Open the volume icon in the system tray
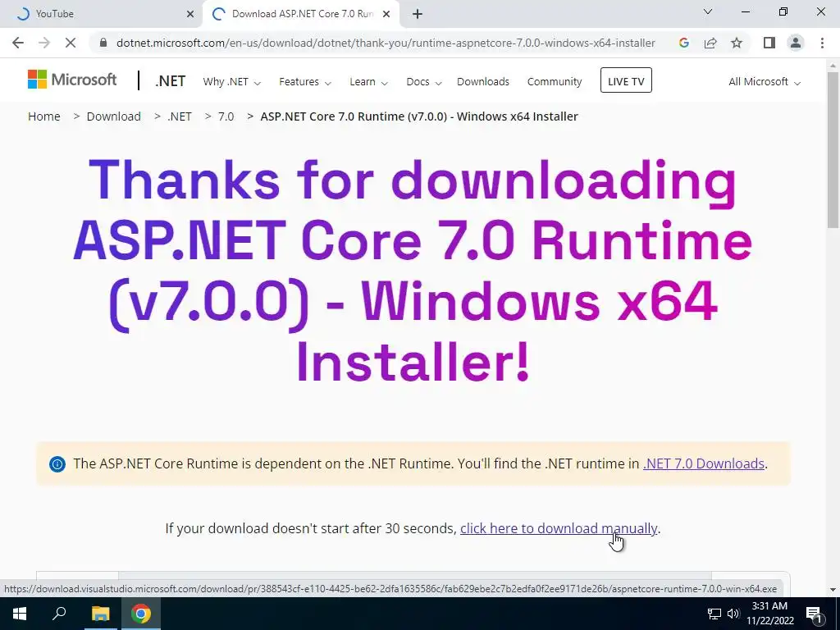840x630 pixels. coord(733,614)
